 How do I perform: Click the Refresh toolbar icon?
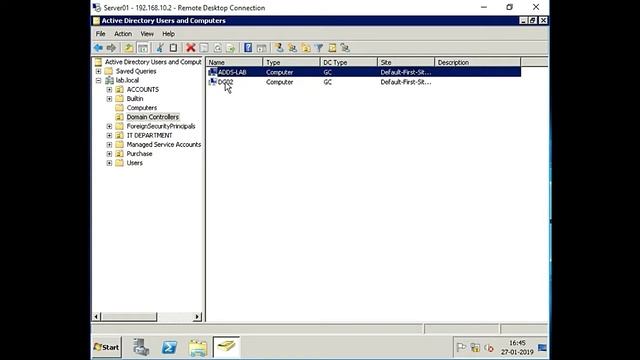(217, 48)
